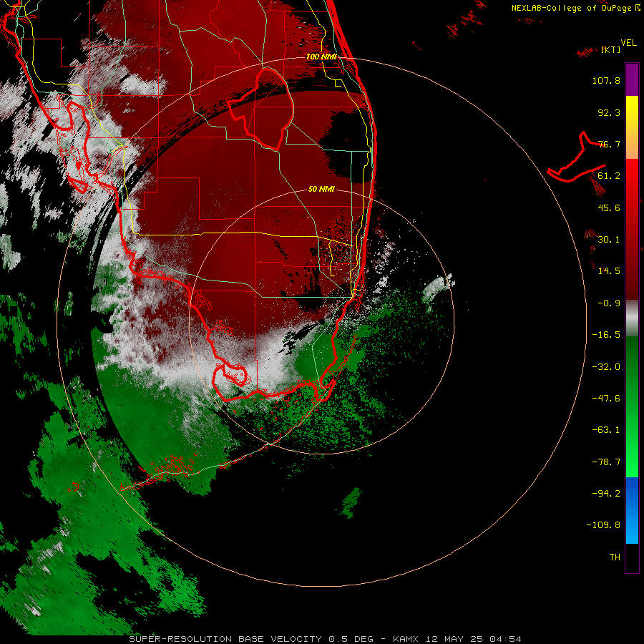The width and height of the screenshot is (644, 644).
Task: Click the -94.2 velocity scale value
Action: [x=606, y=494]
